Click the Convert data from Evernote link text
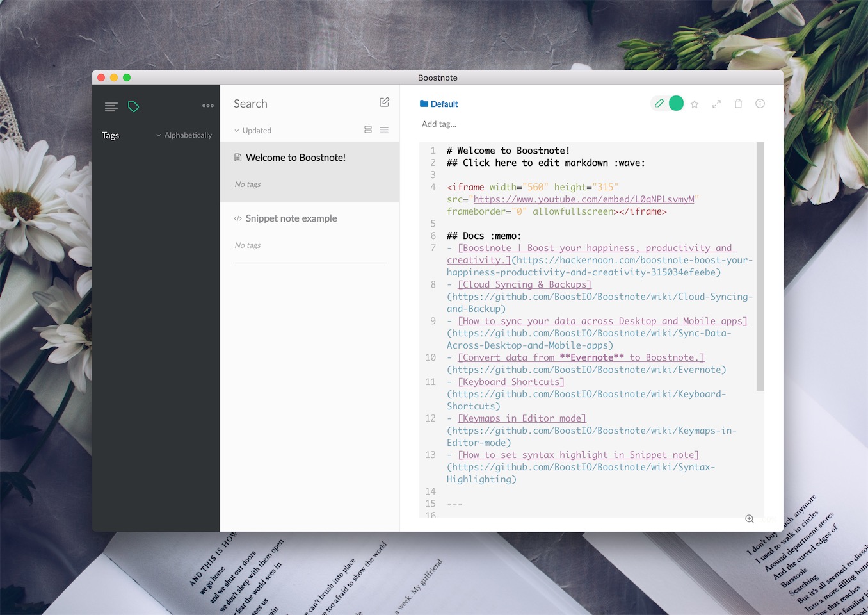 pyautogui.click(x=581, y=357)
